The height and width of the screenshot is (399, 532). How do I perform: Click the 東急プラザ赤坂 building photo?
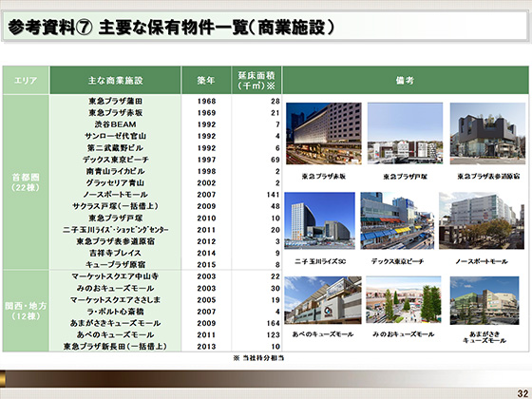tap(324, 133)
